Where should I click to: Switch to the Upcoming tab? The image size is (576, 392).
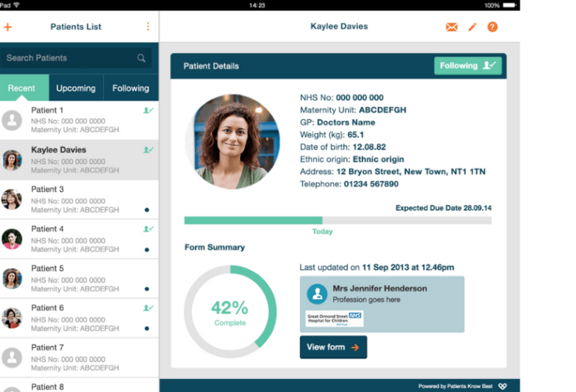76,88
